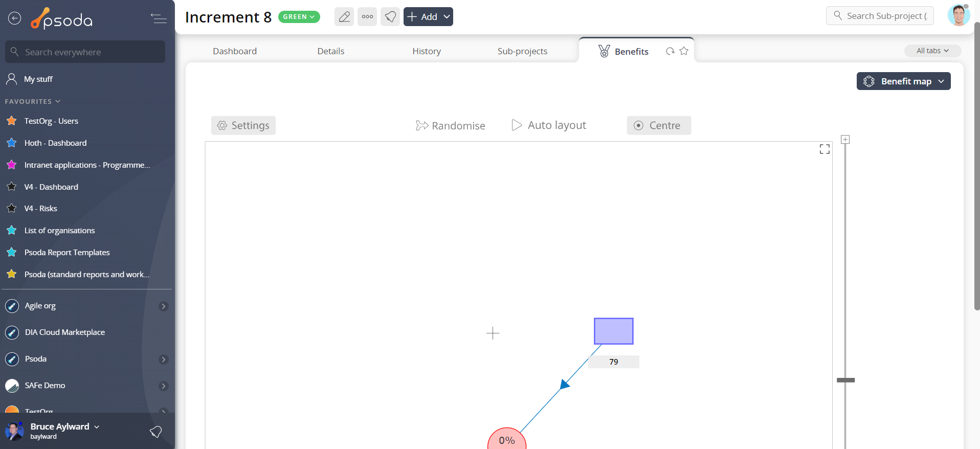Expand the Benefit map dropdown

click(x=903, y=81)
